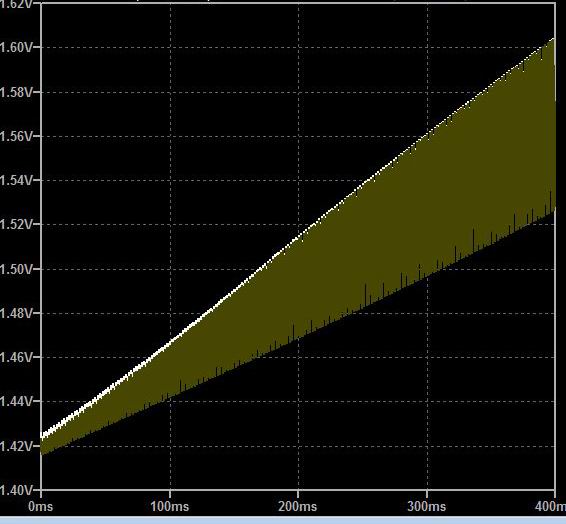This screenshot has width=566, height=524.
Task: Click the 1.52V axis label
Action: tap(16, 224)
